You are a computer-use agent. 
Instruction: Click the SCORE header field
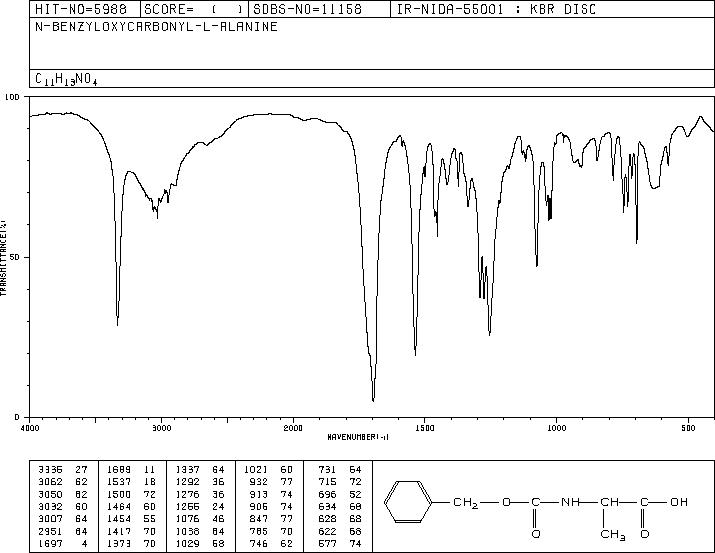(194, 9)
